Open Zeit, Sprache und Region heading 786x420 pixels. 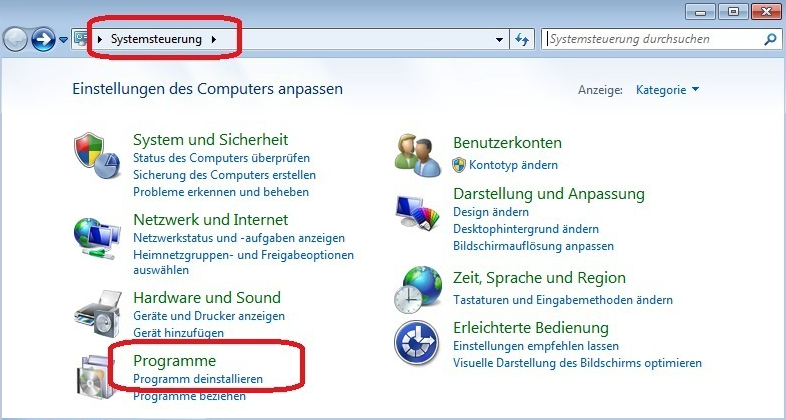pos(539,278)
